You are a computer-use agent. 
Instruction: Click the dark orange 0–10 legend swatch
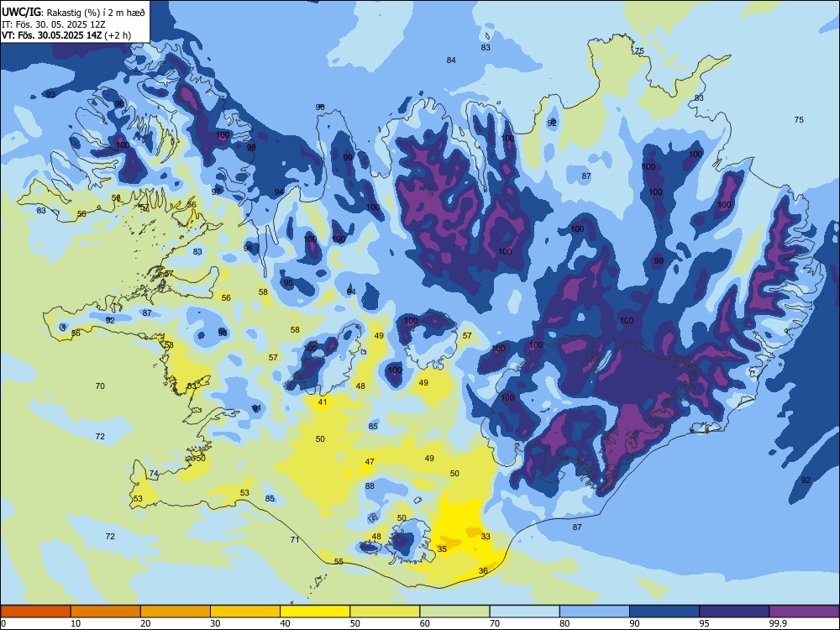coord(35,612)
